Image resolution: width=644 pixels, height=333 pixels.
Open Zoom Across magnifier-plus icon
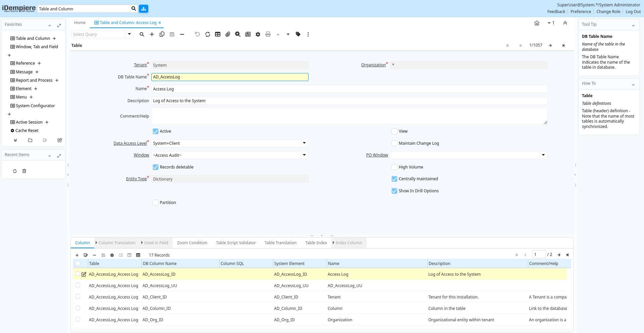(x=238, y=34)
